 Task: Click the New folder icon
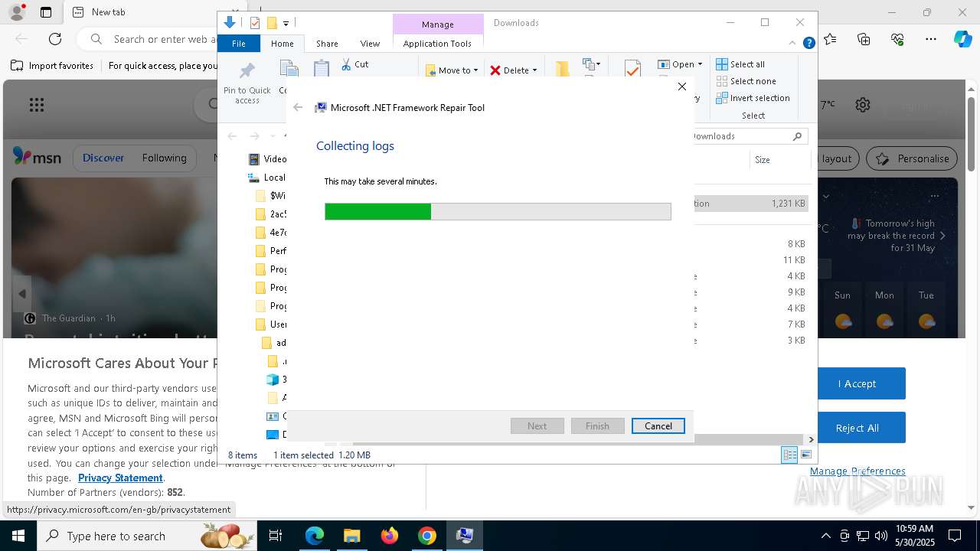coord(562,69)
